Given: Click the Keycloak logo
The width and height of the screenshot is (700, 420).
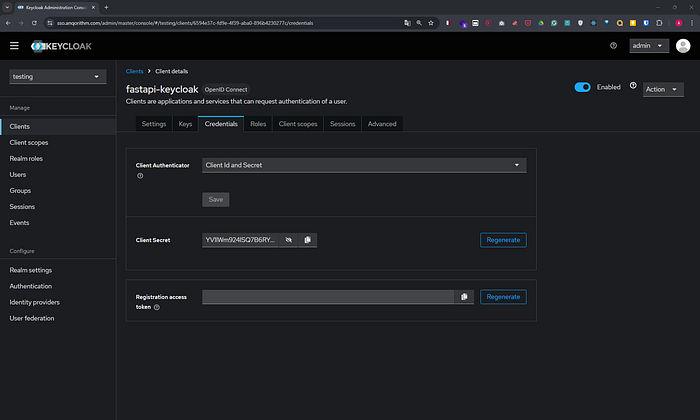Looking at the screenshot, I should click(61, 46).
